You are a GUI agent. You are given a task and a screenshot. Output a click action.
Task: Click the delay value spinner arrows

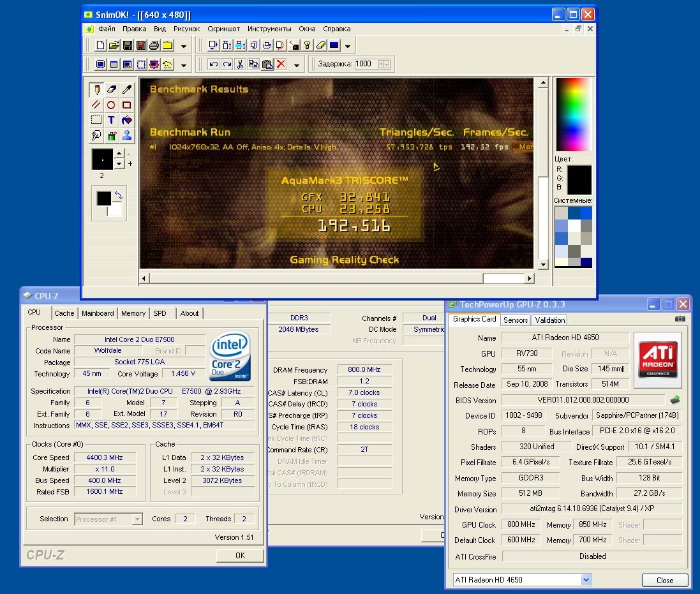click(384, 64)
